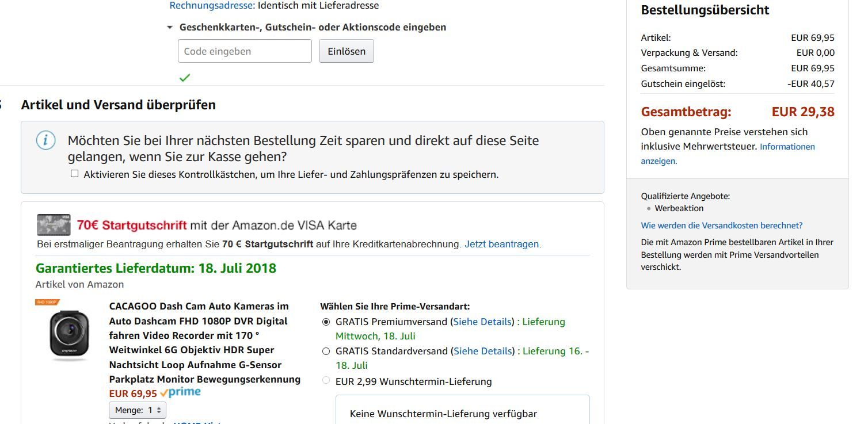
Task: Select GRATIS Premiumversand shipping option
Action: [x=326, y=322]
